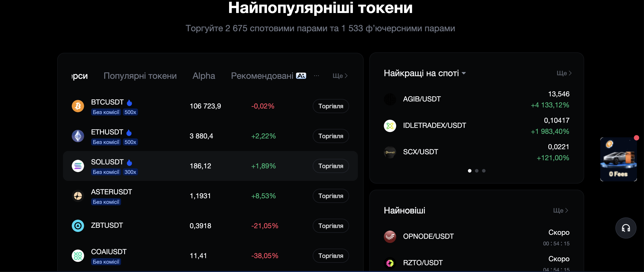This screenshot has height=272, width=644.
Task: Select the third carousel pagination dot
Action: 484,171
